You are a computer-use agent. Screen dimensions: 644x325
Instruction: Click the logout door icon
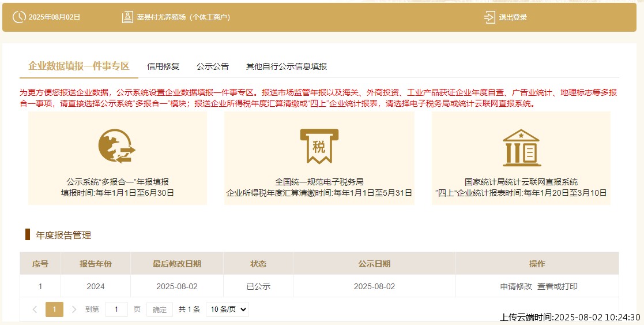[x=489, y=17]
